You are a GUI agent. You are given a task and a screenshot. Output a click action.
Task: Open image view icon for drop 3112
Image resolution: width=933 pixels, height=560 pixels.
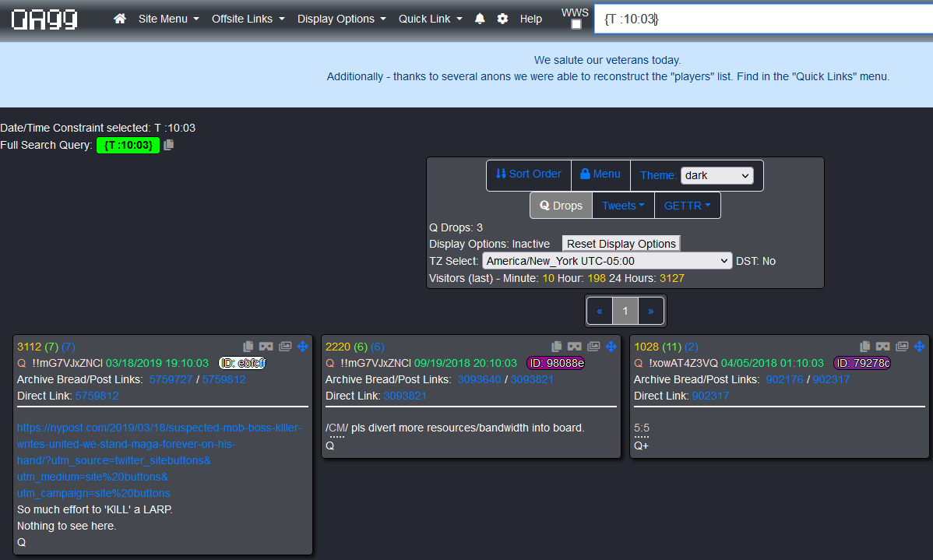coord(285,347)
